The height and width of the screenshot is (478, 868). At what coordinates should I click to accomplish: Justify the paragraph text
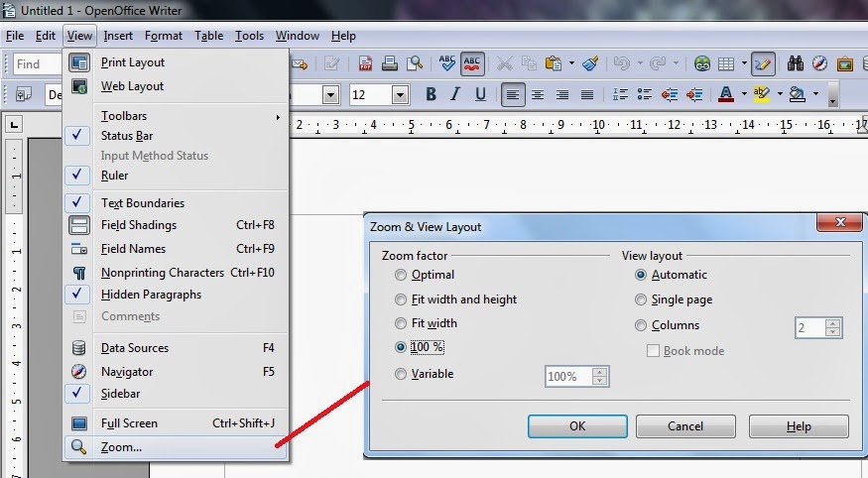pos(587,94)
